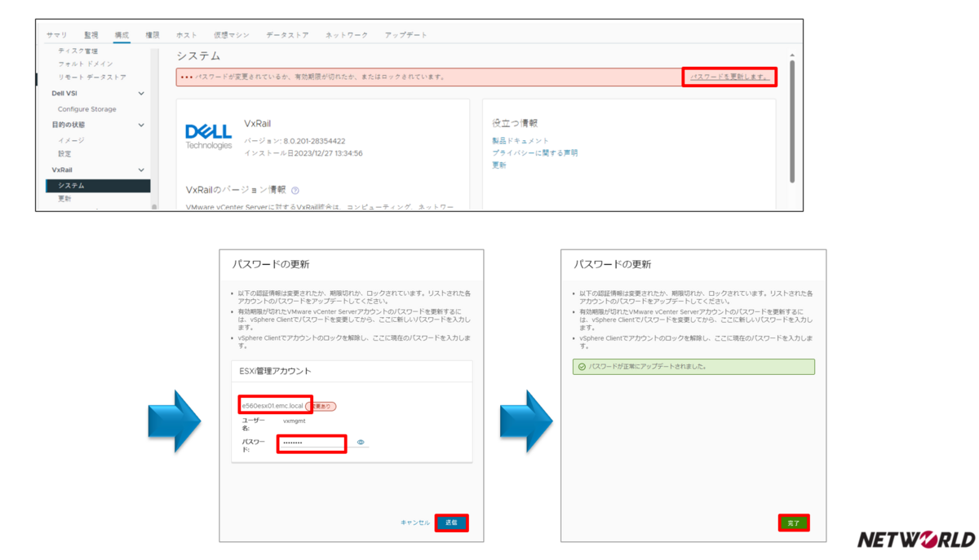This screenshot has height=560, width=979.
Task: Open the 仮想マシン tab
Action: [232, 35]
